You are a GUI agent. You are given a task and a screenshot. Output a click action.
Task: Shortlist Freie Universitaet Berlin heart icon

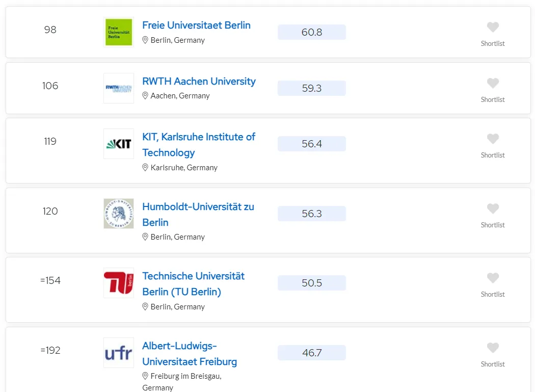(492, 27)
